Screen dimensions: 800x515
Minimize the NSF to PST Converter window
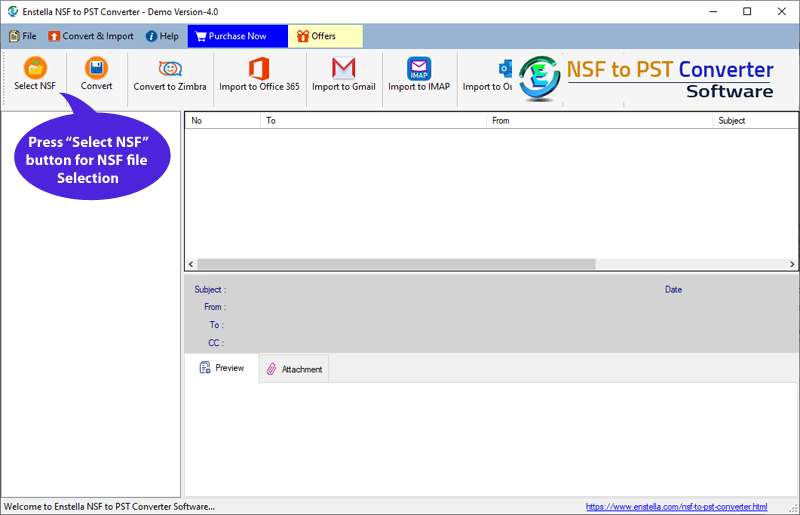[x=713, y=11]
